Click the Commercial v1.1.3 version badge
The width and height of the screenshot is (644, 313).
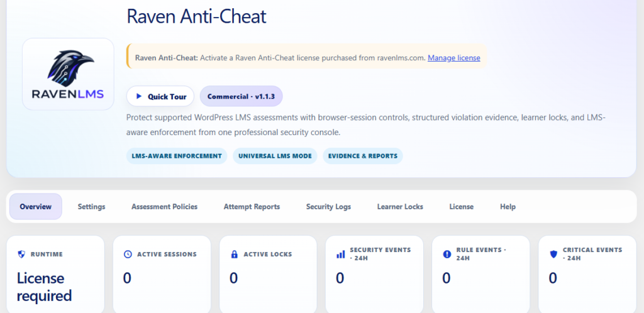[241, 96]
